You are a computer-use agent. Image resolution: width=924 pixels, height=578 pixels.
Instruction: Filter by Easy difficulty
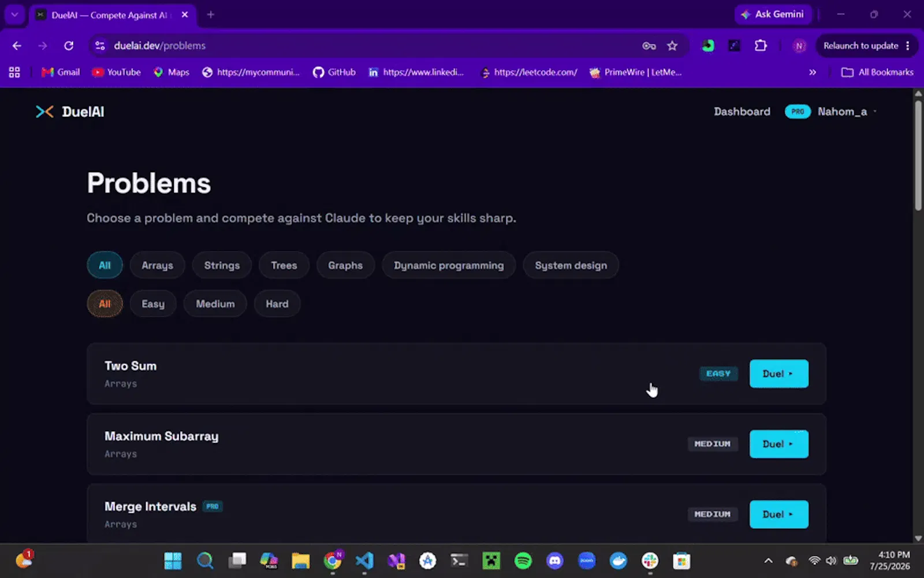(153, 303)
